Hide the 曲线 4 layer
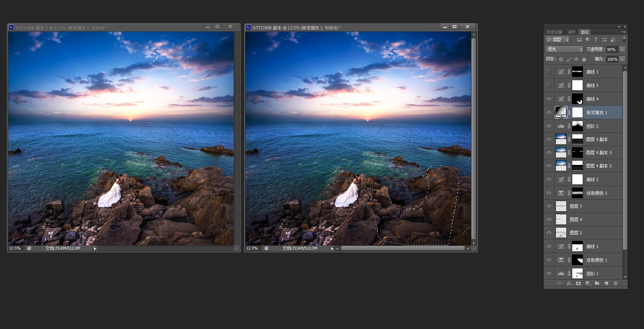This screenshot has width=644, height=329. [x=549, y=99]
